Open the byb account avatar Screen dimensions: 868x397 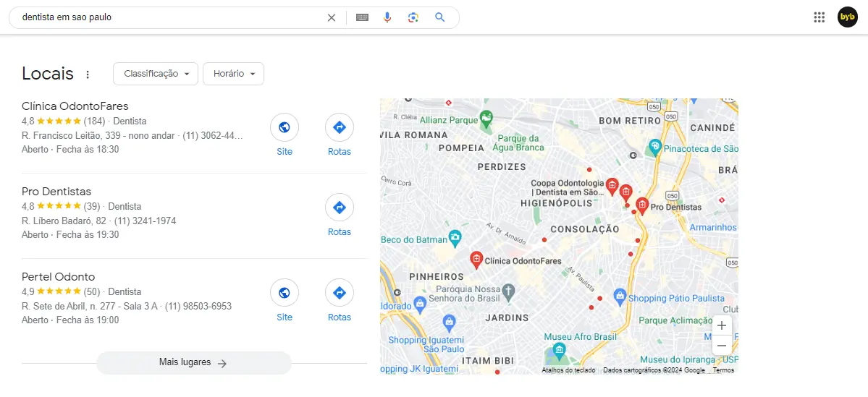(847, 17)
